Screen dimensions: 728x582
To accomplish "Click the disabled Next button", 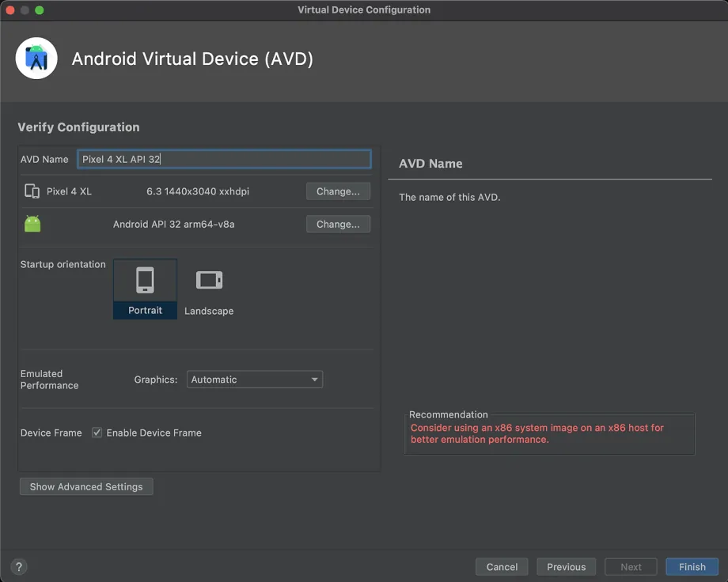I will (631, 567).
